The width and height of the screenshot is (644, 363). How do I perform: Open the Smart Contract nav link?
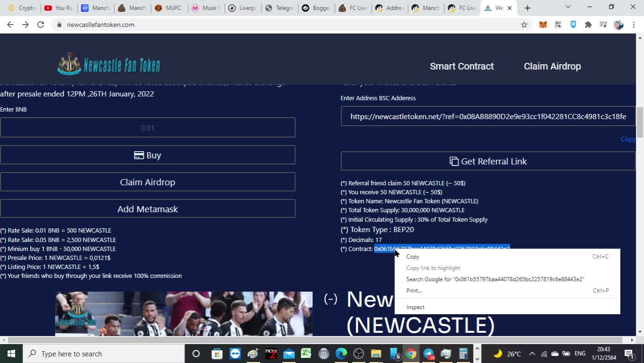coord(462,66)
